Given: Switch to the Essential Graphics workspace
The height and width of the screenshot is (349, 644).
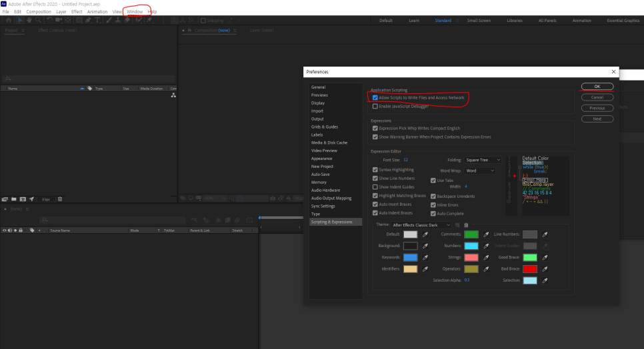Looking at the screenshot, I should point(623,21).
